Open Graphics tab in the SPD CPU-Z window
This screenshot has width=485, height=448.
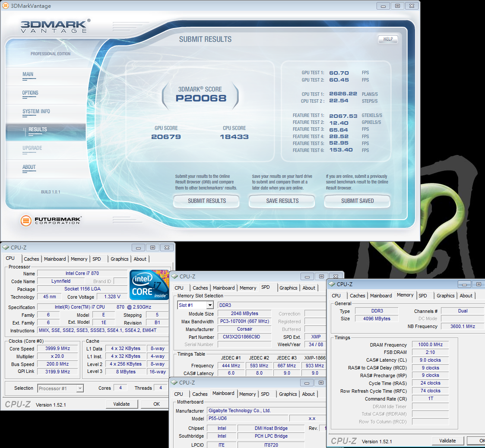(x=288, y=288)
